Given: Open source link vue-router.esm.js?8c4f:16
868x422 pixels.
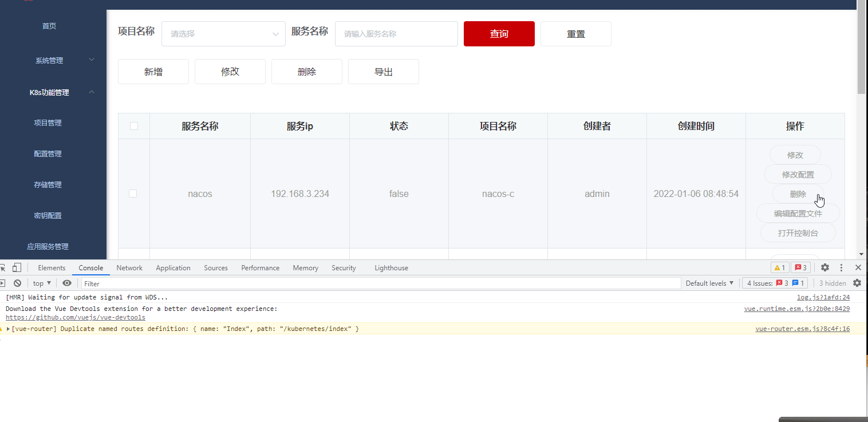Looking at the screenshot, I should [803, 329].
